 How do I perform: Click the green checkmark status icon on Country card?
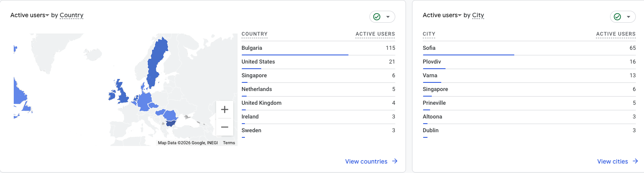click(377, 17)
